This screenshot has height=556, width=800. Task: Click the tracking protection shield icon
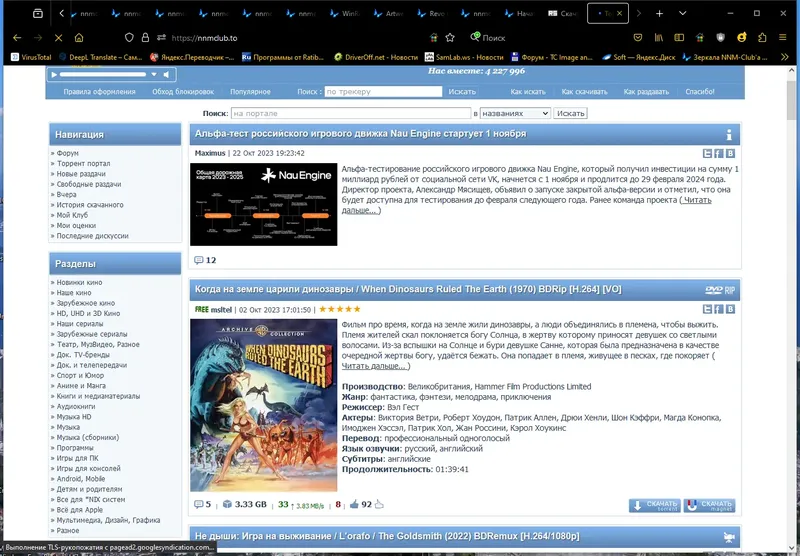click(x=129, y=38)
